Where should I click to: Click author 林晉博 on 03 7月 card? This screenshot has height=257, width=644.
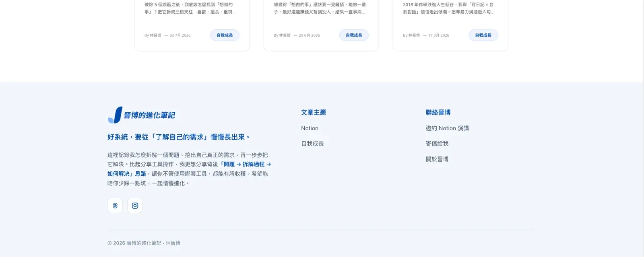pyautogui.click(x=155, y=35)
